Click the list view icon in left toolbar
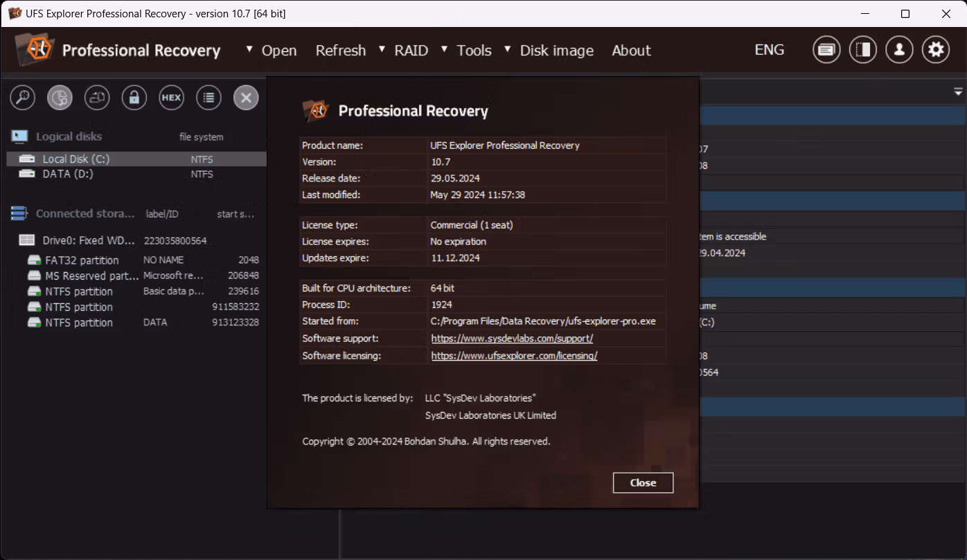The height and width of the screenshot is (560, 967). (209, 98)
